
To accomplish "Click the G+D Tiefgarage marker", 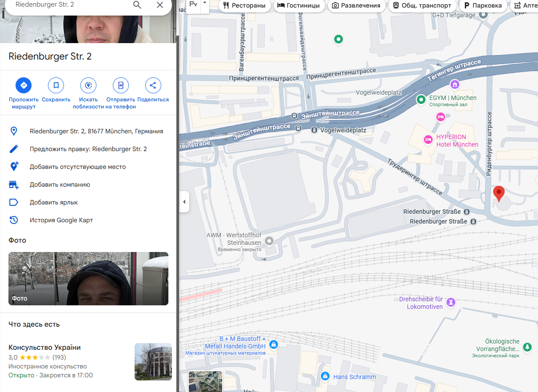I will tap(483, 15).
